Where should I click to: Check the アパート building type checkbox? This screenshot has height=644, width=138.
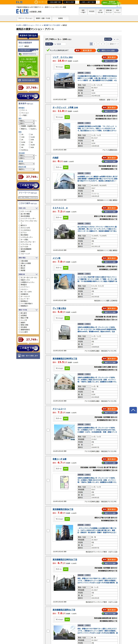coord(20,110)
